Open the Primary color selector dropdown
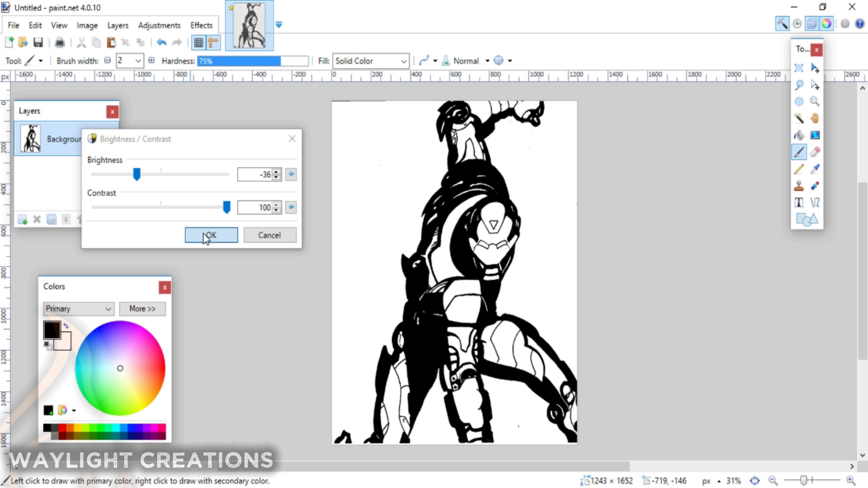 pyautogui.click(x=79, y=309)
